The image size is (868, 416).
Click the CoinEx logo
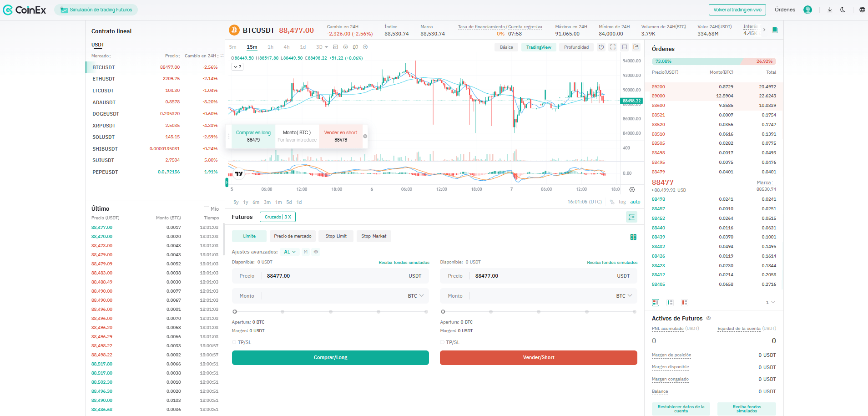tap(25, 10)
